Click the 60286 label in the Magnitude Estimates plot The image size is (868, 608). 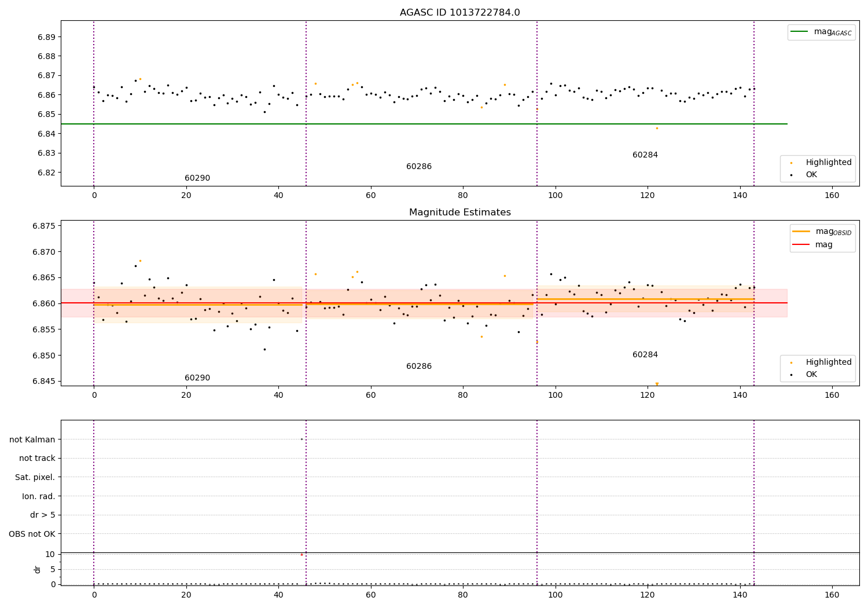[x=419, y=366]
